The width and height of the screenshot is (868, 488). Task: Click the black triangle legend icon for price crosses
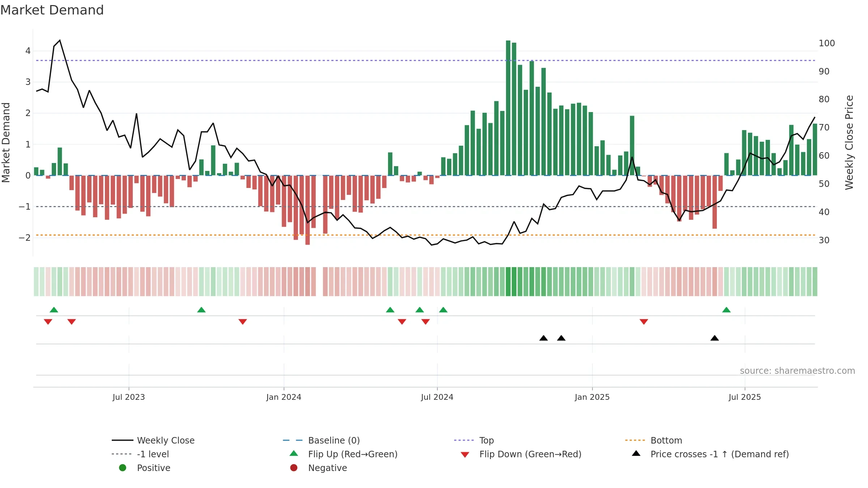636,453
